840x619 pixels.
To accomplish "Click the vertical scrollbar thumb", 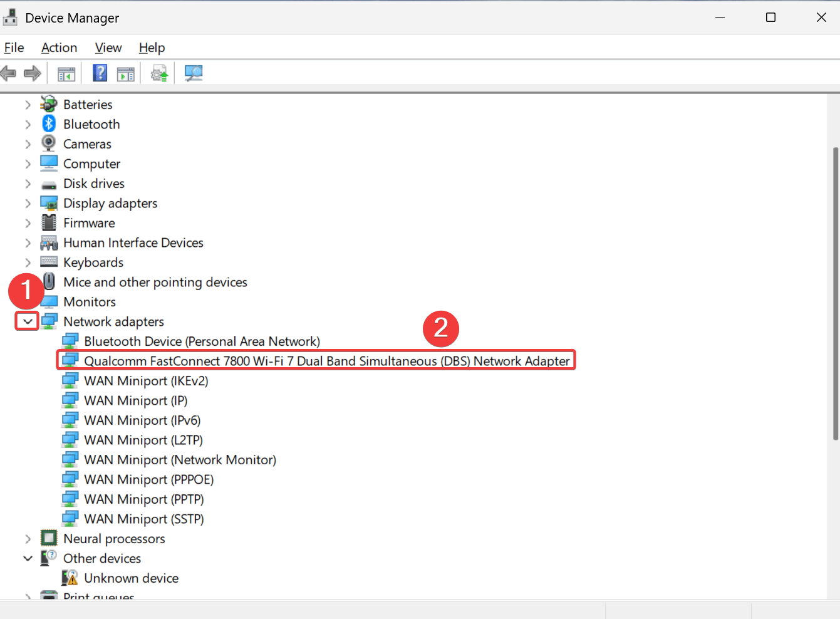I will click(836, 293).
